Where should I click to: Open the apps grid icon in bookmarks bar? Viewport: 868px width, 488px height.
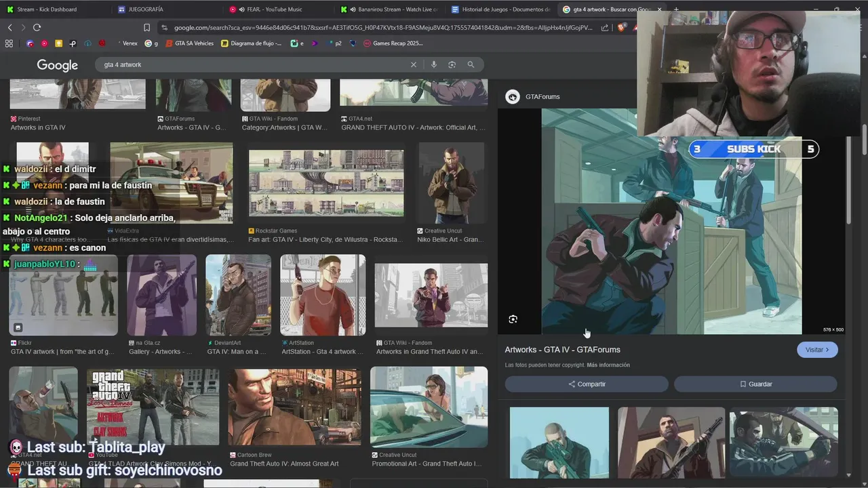(9, 43)
